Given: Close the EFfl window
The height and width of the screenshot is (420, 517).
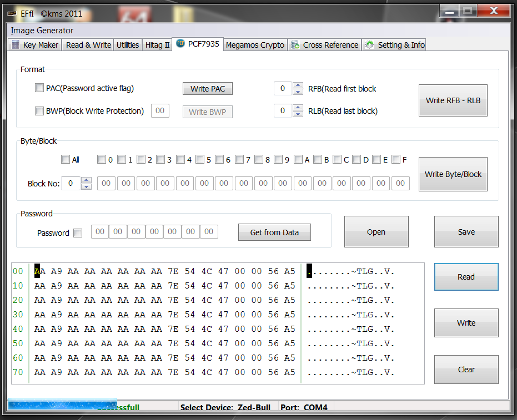Looking at the screenshot, I should tap(494, 11).
